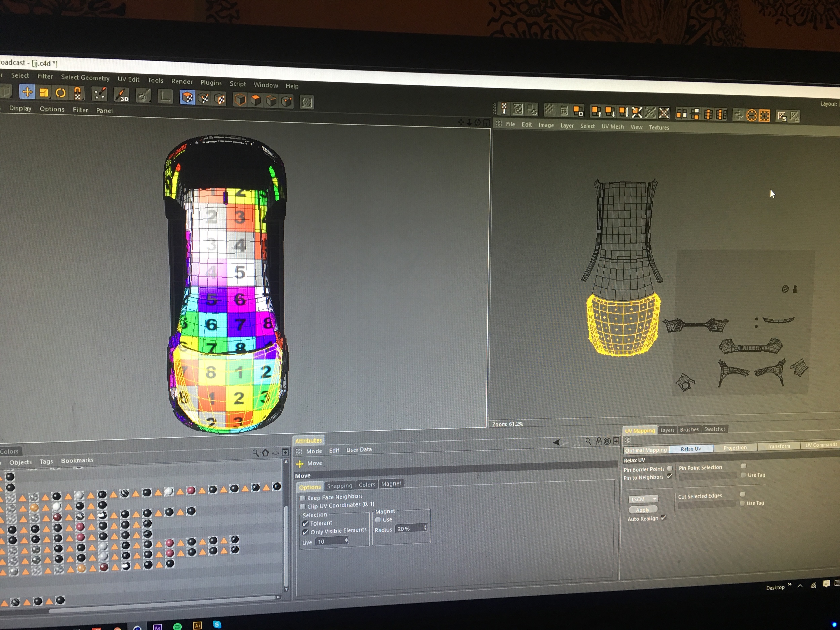Open the 3D paint brush tool

pos(122,95)
